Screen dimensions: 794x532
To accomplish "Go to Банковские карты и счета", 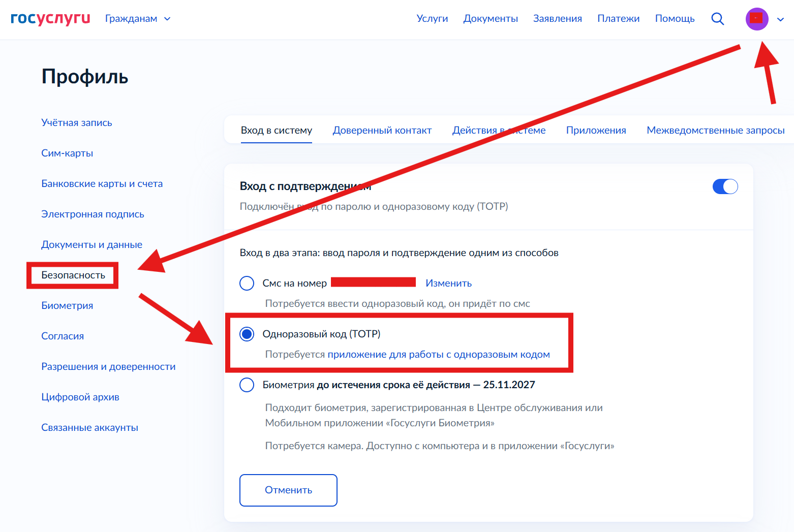I will coord(102,183).
